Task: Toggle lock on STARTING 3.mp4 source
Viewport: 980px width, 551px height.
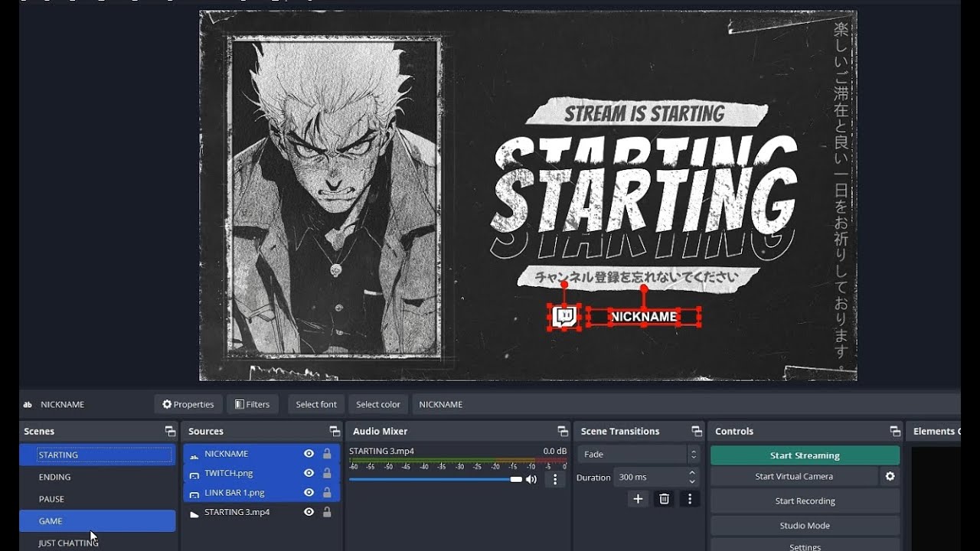Action: coord(327,512)
